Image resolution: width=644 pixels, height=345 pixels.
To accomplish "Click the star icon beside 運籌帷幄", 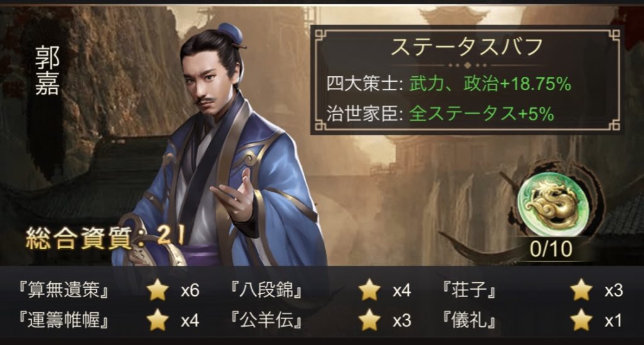I will [x=158, y=320].
